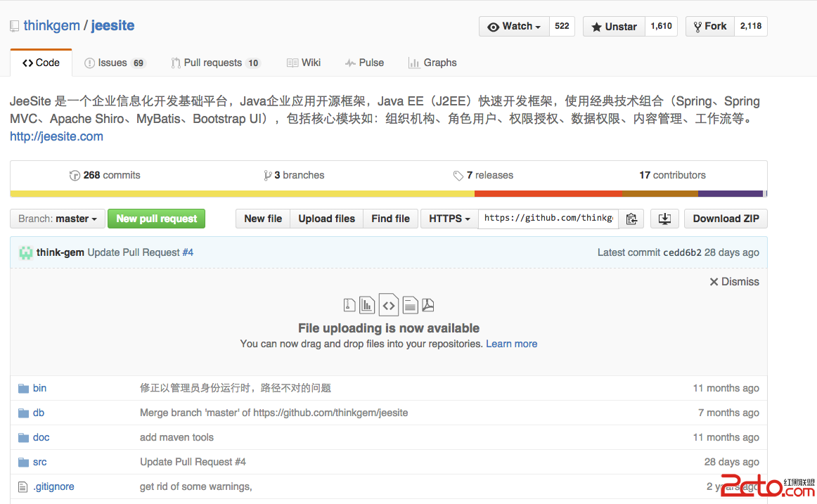Visit the http://jeesite.com link
This screenshot has height=504, width=817.
tap(56, 136)
